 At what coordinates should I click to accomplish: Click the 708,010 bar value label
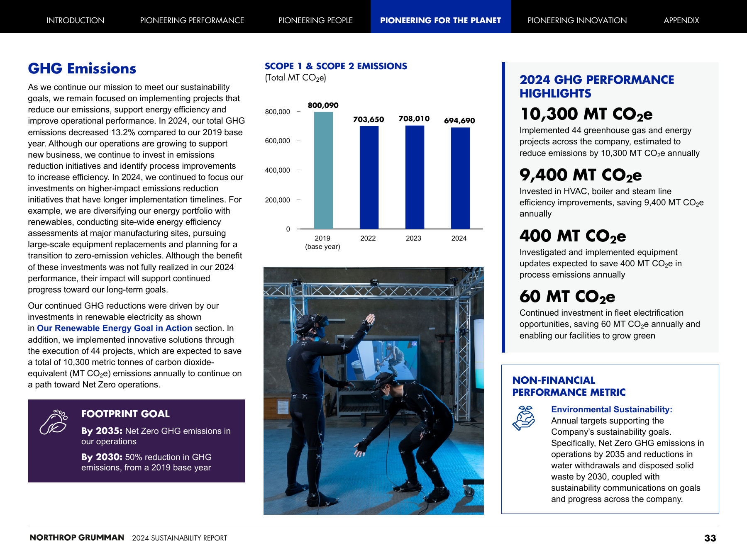pyautogui.click(x=414, y=119)
